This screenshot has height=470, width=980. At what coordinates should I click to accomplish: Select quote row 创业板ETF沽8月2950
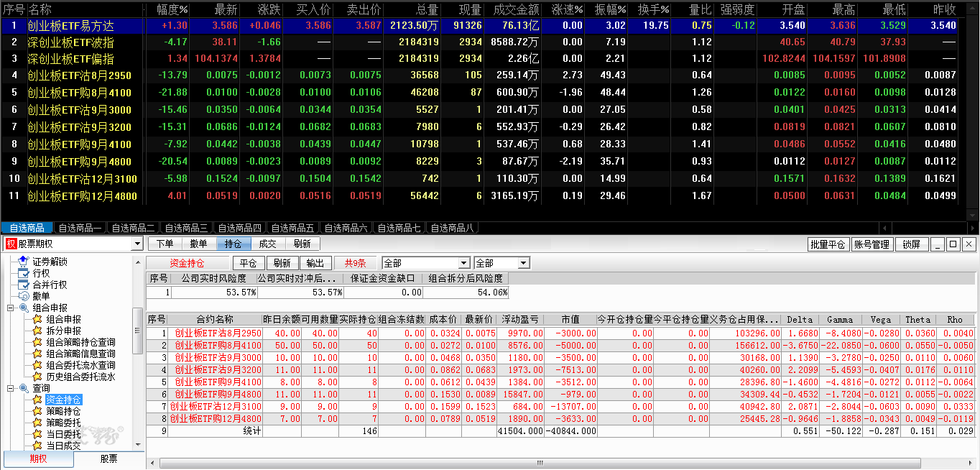[479, 75]
